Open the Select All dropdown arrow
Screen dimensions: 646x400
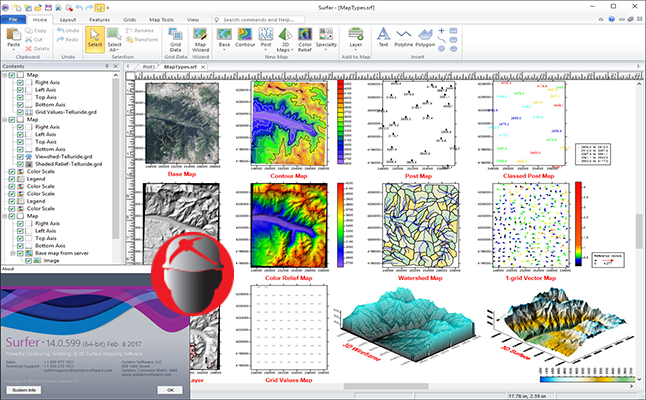click(118, 50)
